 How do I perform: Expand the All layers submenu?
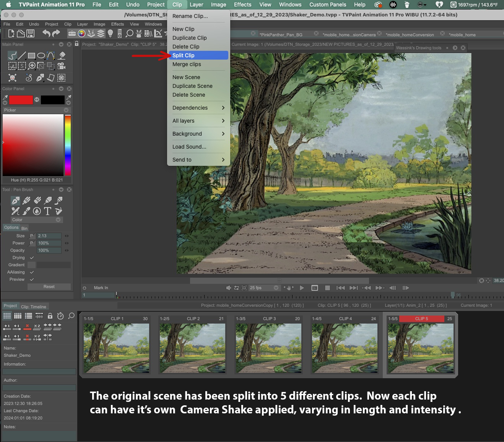[198, 121]
